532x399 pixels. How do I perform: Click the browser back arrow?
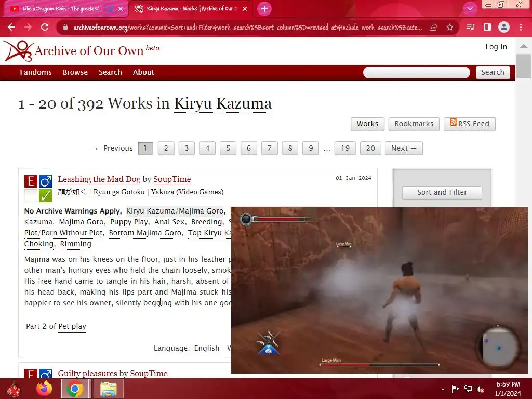click(x=11, y=27)
